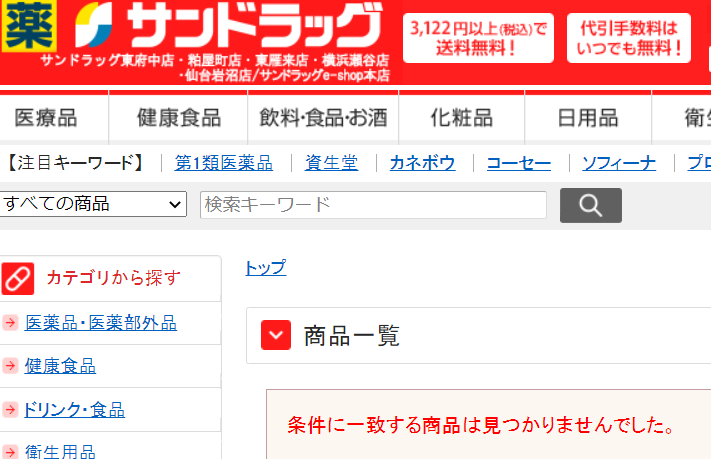
Task: Open the 日用品 navigation tab
Action: coord(588,118)
